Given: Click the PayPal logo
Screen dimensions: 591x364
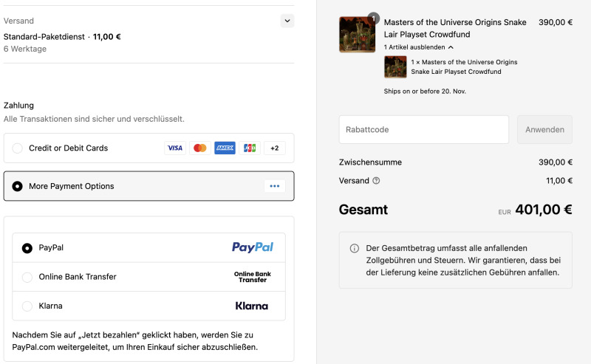Looking at the screenshot, I should tap(253, 247).
